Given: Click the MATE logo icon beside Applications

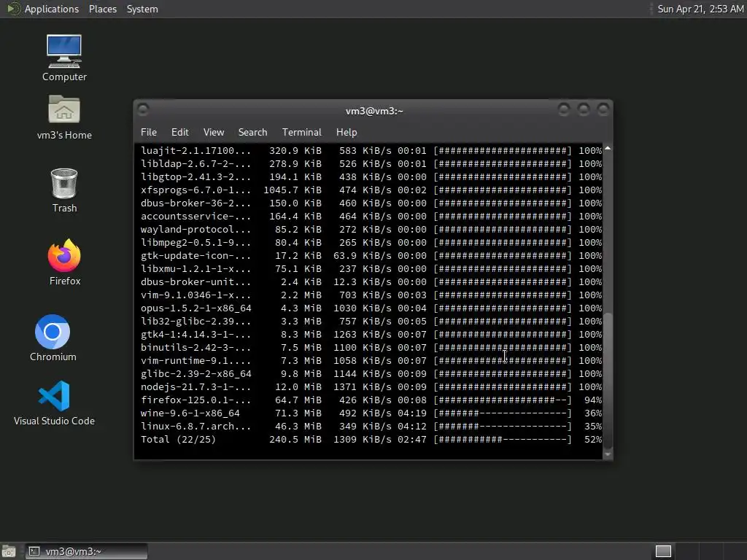Looking at the screenshot, I should click(x=13, y=9).
